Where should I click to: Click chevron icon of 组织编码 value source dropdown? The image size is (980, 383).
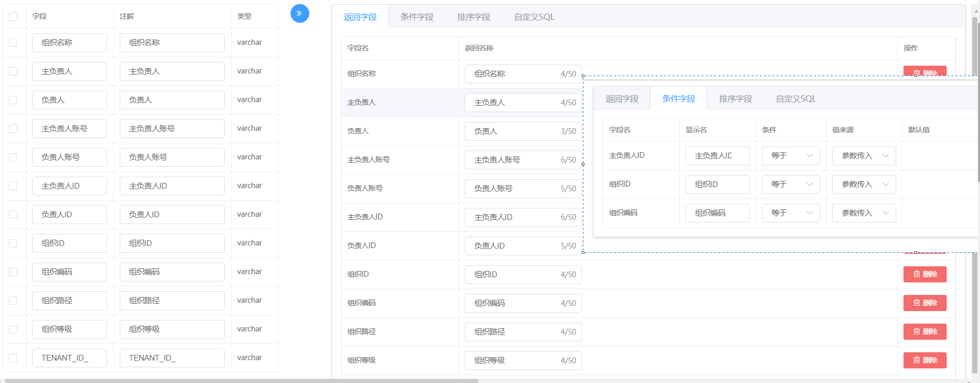(x=885, y=213)
